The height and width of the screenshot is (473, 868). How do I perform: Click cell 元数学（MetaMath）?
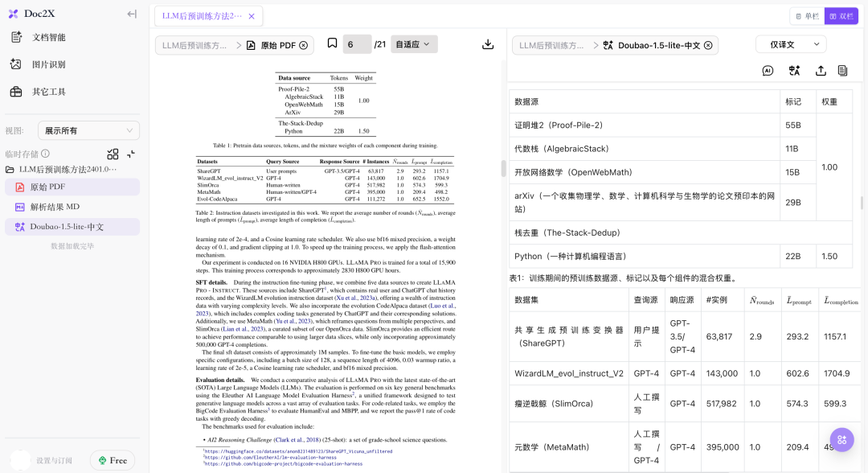569,447
